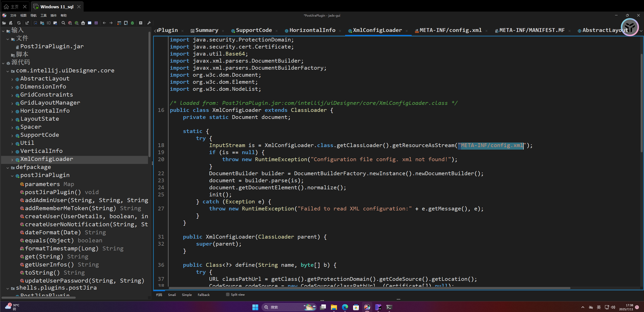Select PostJiraPlugin.jar in the tree
The height and width of the screenshot is (312, 644).
[x=52, y=46]
